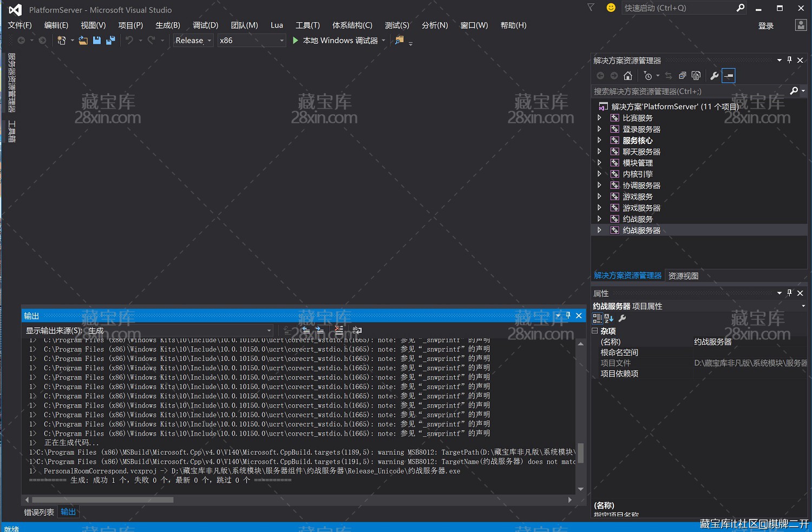812x532 pixels.
Task: Select the 聊天服务器 project
Action: click(x=641, y=152)
